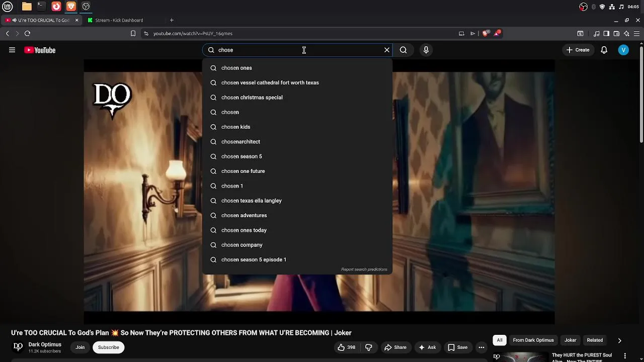Open the cast/install screen icon in the address bar

point(461,34)
